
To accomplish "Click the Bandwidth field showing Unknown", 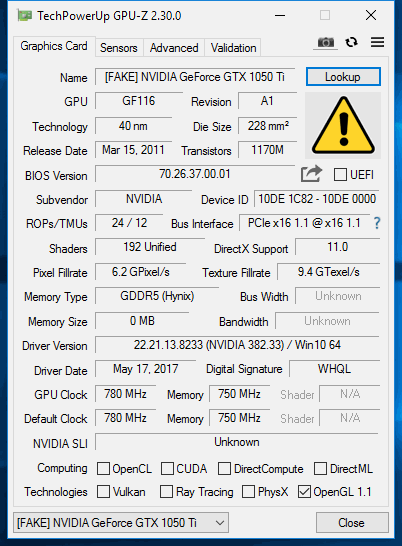I will 327,321.
